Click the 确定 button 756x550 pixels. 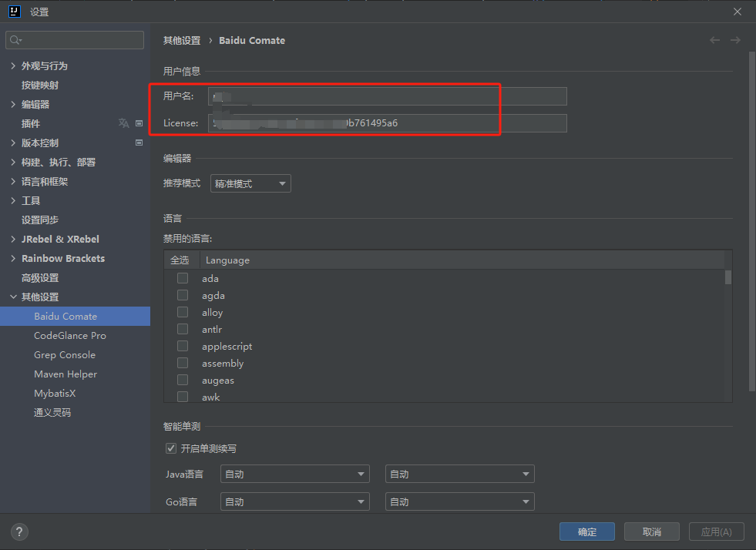[586, 532]
